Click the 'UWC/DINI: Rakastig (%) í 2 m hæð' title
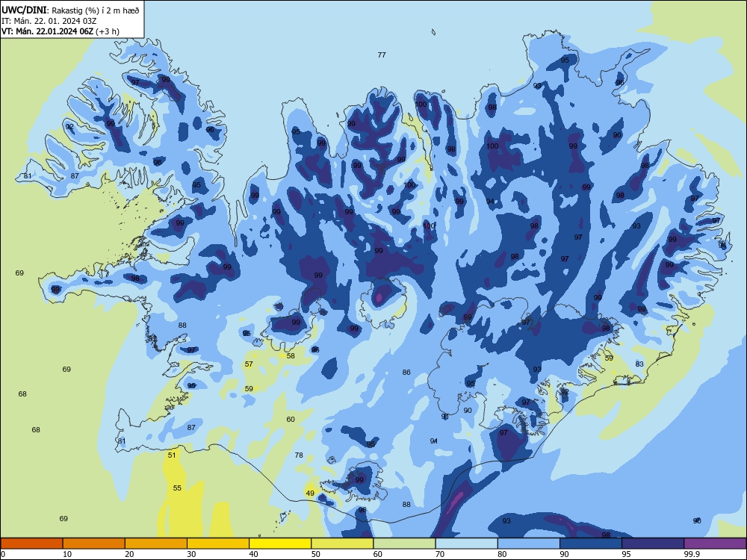This screenshot has height=560, width=747. (70, 10)
